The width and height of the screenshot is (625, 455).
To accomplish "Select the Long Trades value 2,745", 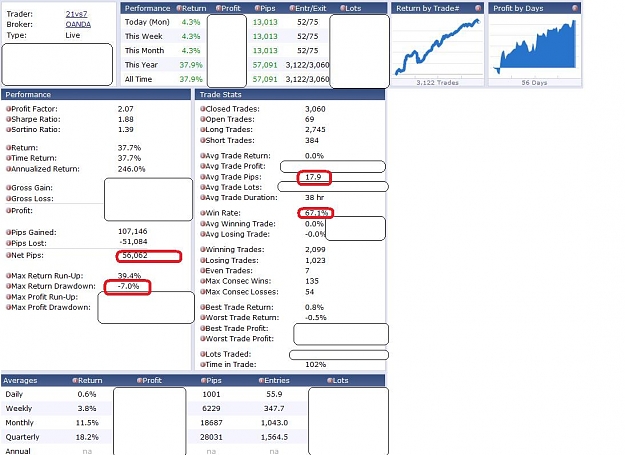I will (315, 129).
